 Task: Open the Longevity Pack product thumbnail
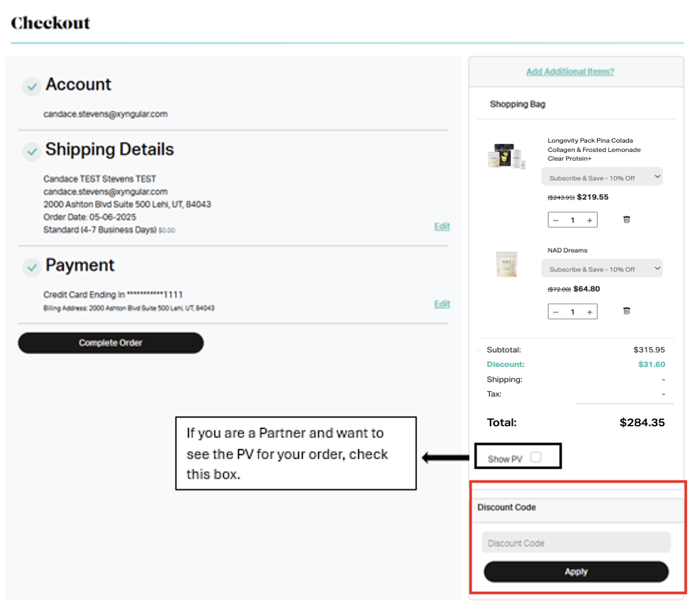pos(507,156)
